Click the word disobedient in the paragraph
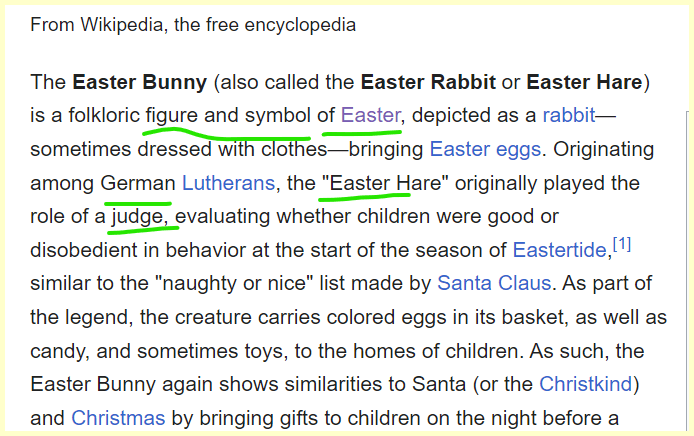 (81, 250)
